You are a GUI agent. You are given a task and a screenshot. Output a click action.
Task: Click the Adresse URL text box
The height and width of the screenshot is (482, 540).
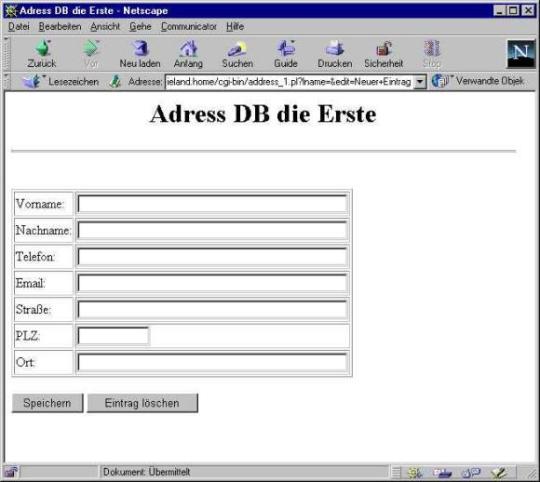point(289,82)
